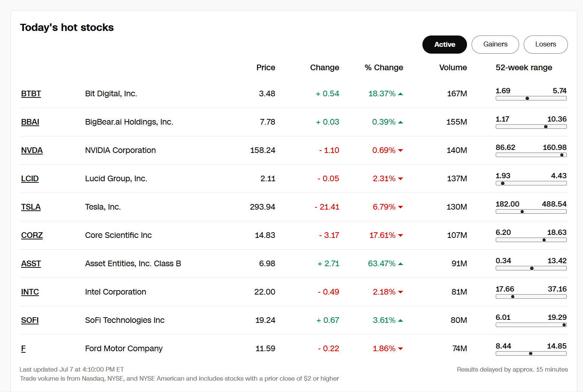The image size is (583, 392).
Task: Click the % Change column header
Action: 384,68
